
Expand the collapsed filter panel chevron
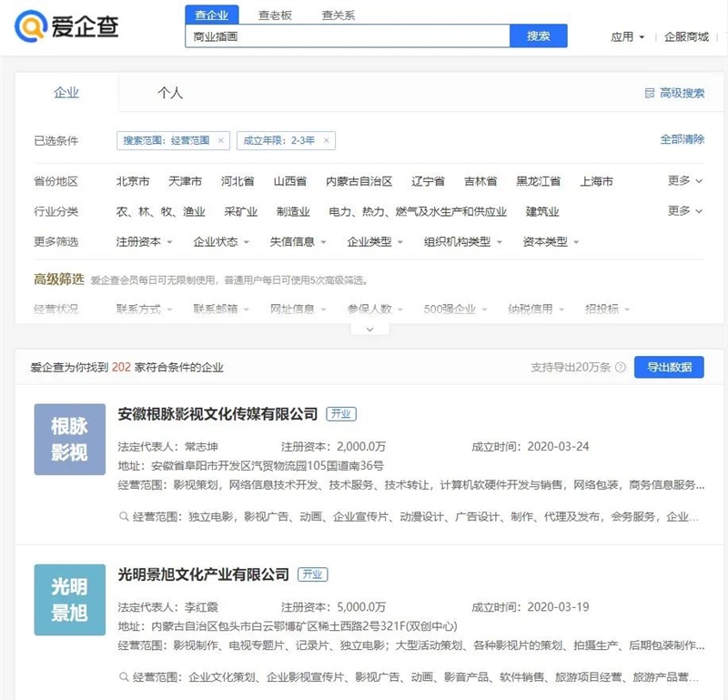click(370, 330)
